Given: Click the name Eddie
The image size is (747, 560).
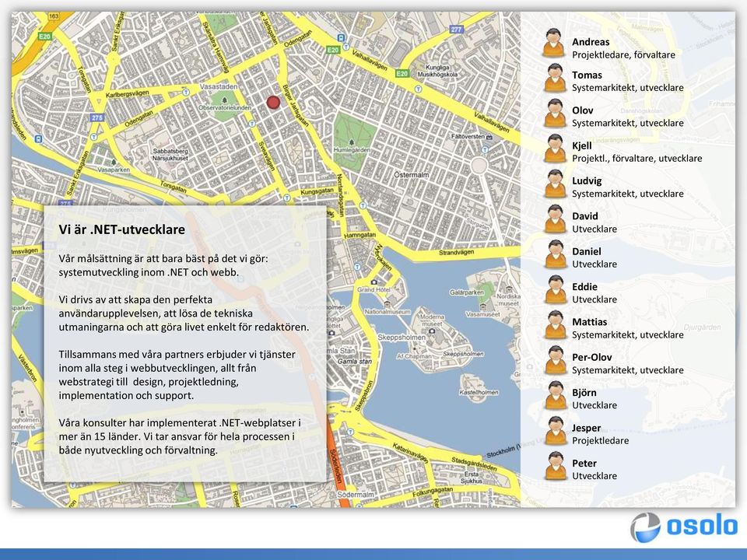Looking at the screenshot, I should pyautogui.click(x=584, y=287).
